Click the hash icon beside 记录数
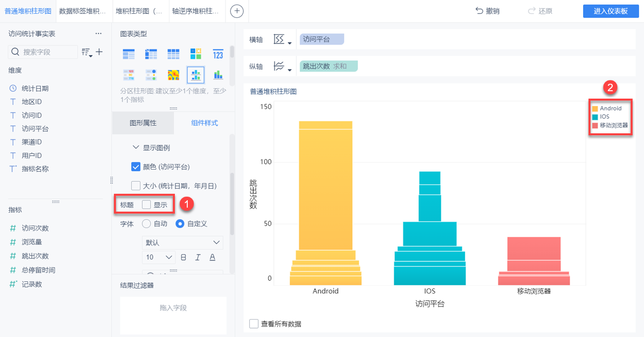Image resolution: width=644 pixels, height=337 pixels. point(14,284)
